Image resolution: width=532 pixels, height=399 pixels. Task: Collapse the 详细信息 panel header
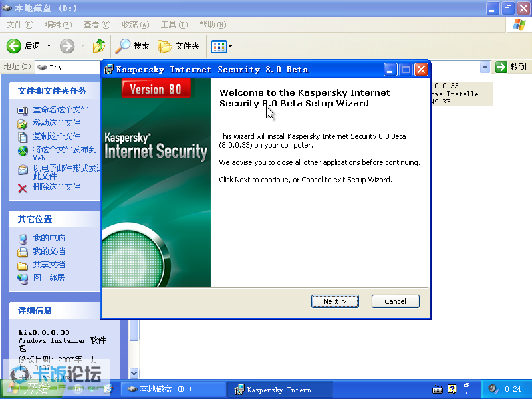click(x=55, y=310)
